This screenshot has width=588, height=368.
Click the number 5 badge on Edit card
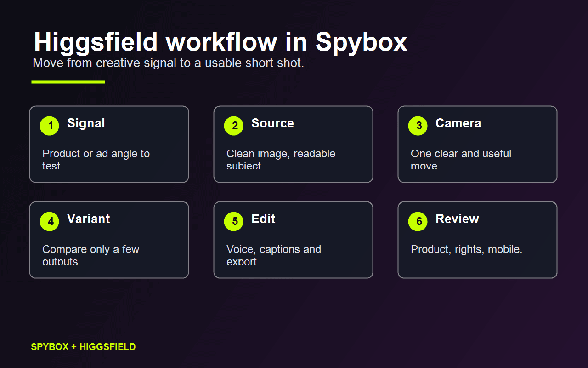click(x=234, y=222)
